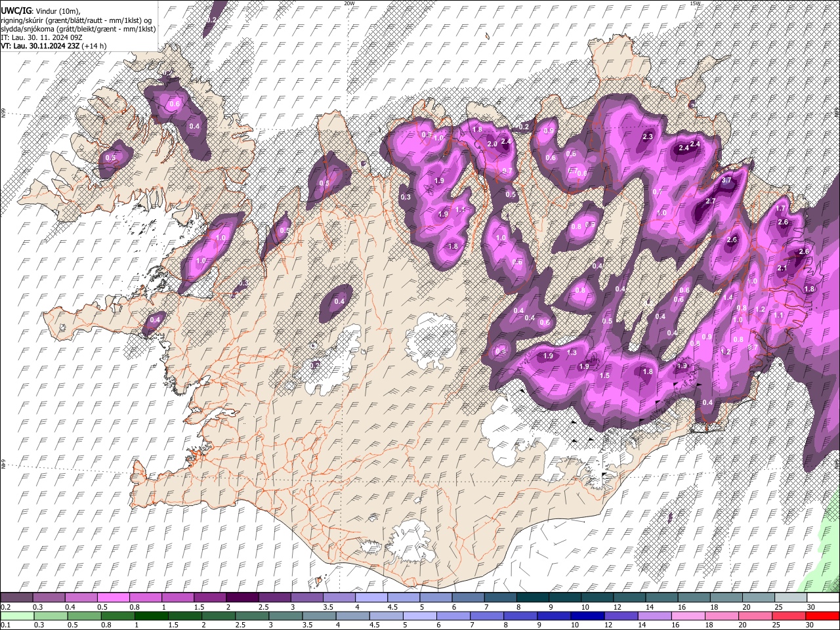Click the 'slydda/snjókoma' legend description line
The image size is (840, 630).
78,29
